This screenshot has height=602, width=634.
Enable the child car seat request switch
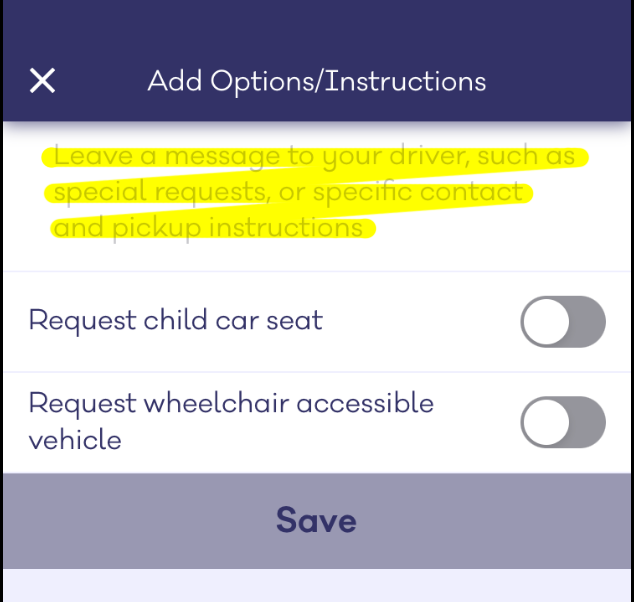coord(563,322)
